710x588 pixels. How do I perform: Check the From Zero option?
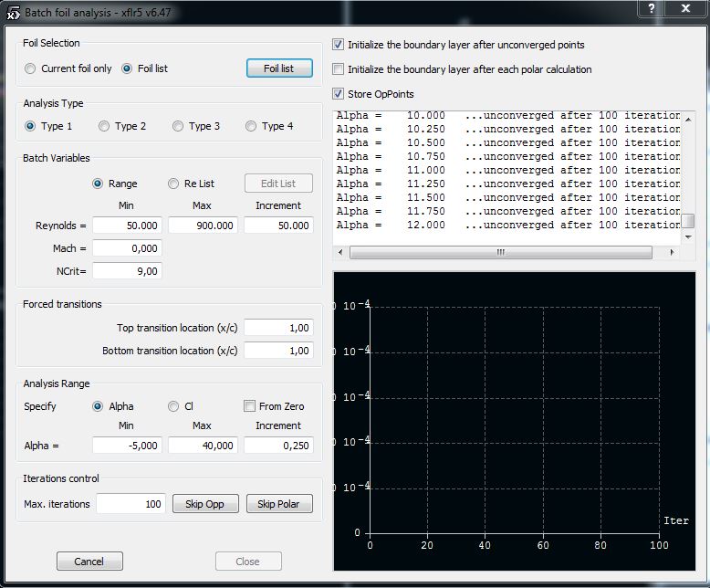click(x=249, y=406)
